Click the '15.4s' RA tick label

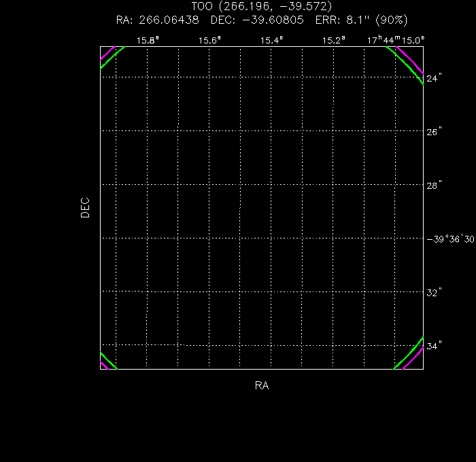click(x=272, y=40)
